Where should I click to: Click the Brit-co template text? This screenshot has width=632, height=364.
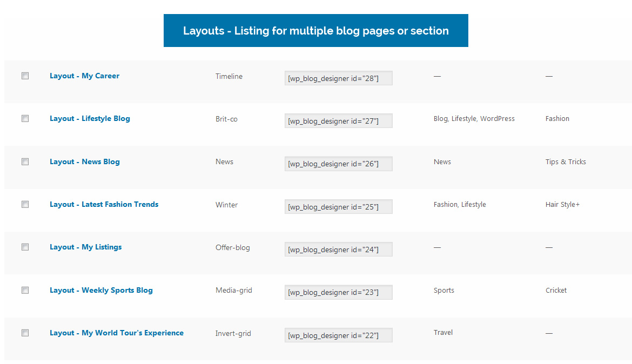tap(226, 119)
